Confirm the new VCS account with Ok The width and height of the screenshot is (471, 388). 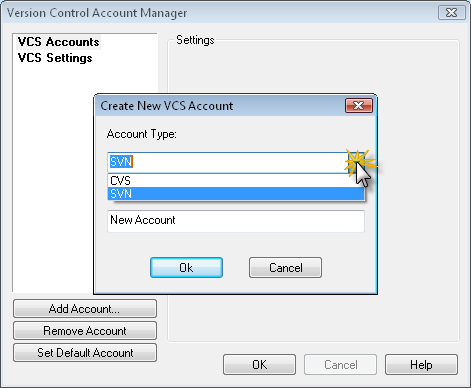186,267
